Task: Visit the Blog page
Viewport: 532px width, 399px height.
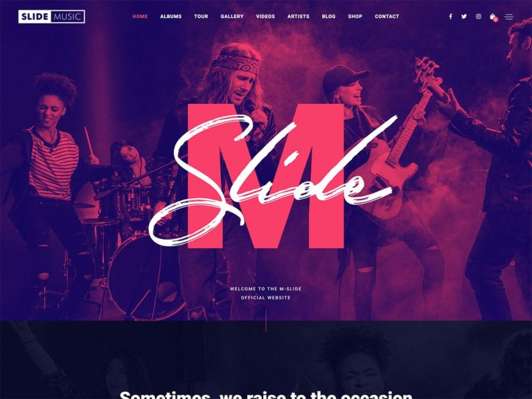Action: pos(329,17)
